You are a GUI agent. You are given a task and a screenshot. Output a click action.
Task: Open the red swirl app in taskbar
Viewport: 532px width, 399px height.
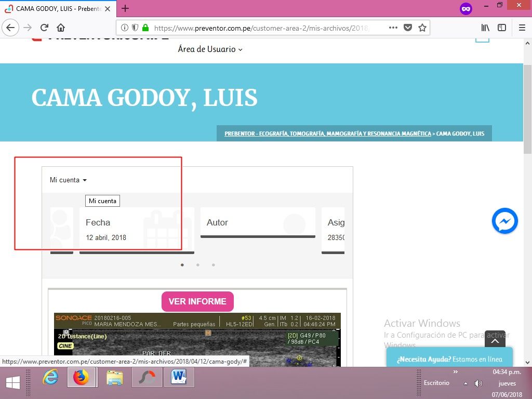147,377
